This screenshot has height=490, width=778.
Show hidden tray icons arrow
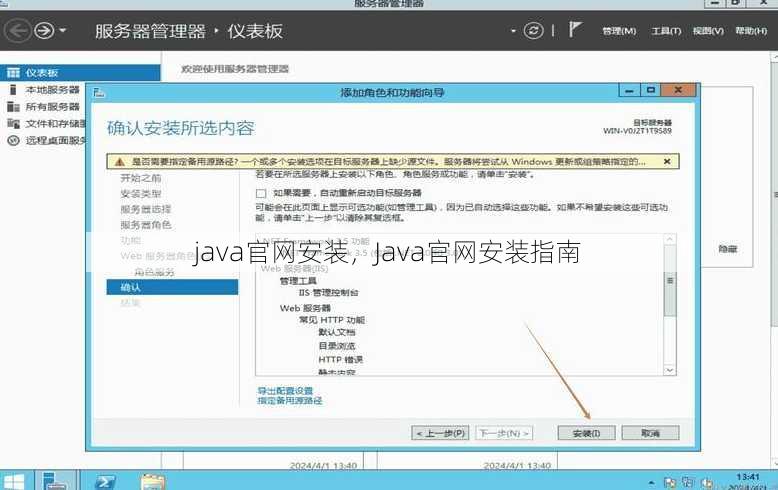651,483
